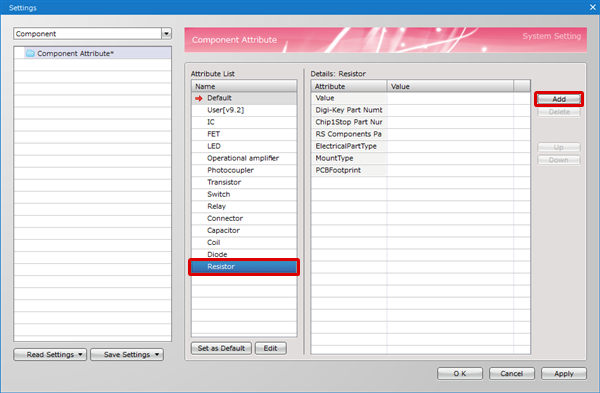Cancel the Settings dialog

point(512,373)
